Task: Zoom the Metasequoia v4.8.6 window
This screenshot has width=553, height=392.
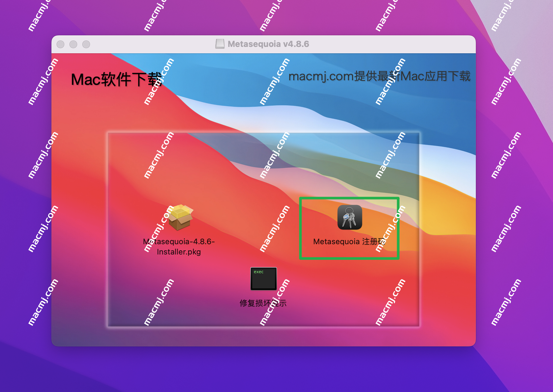Action: [x=86, y=44]
